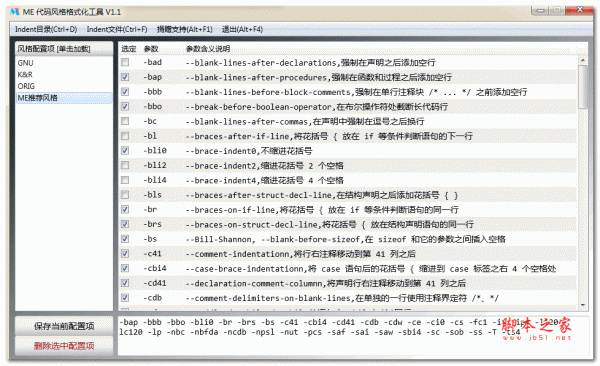The width and height of the screenshot is (600, 366).
Task: Open the Indent文件(Ctrl+F) menu
Action: click(117, 29)
